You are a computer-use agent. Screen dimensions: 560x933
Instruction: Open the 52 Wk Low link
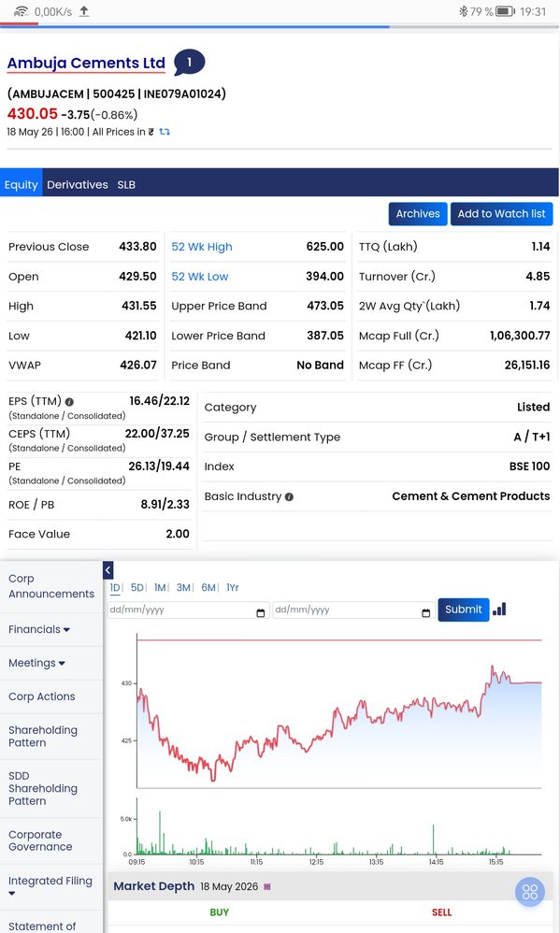[200, 277]
